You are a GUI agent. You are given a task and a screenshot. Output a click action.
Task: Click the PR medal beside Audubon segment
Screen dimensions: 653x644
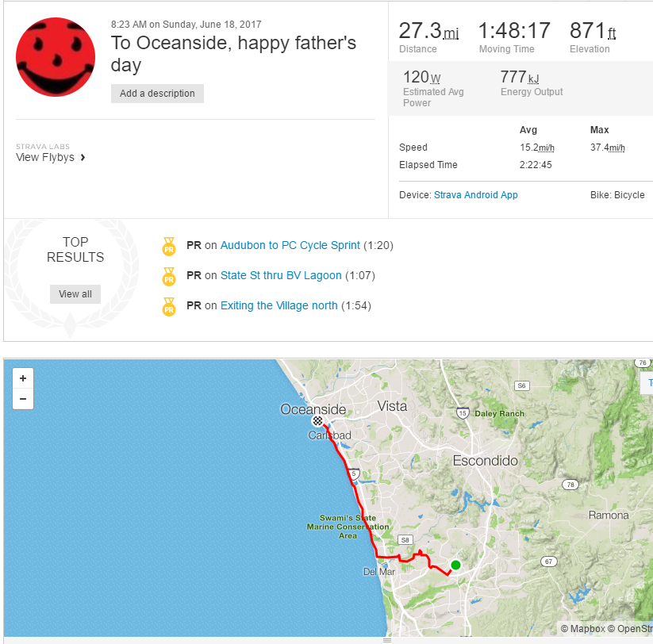168,246
